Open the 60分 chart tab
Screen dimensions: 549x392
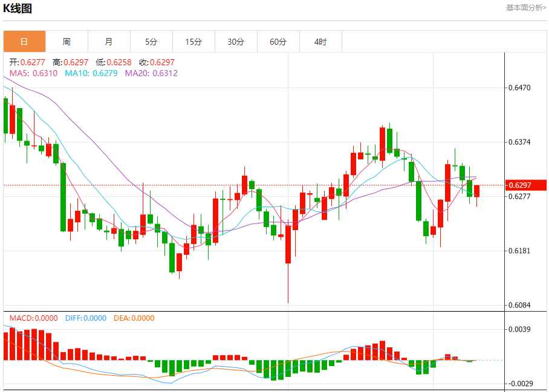[x=278, y=42]
